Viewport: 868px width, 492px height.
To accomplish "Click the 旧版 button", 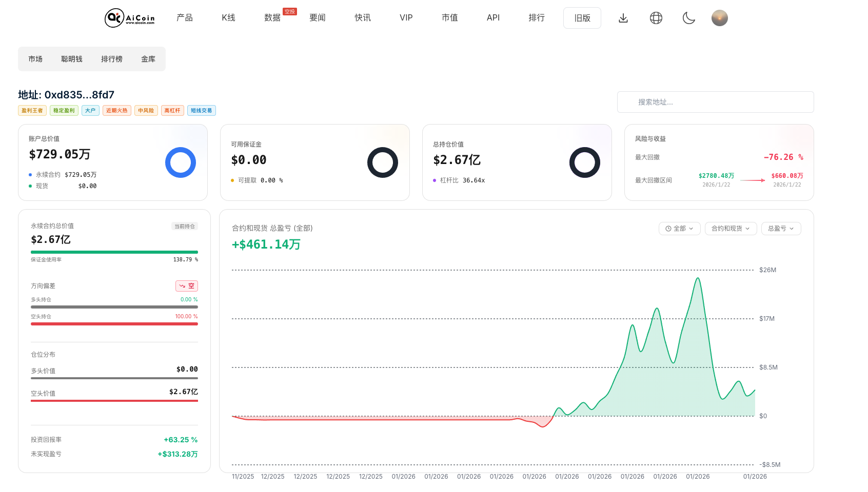I will (582, 17).
